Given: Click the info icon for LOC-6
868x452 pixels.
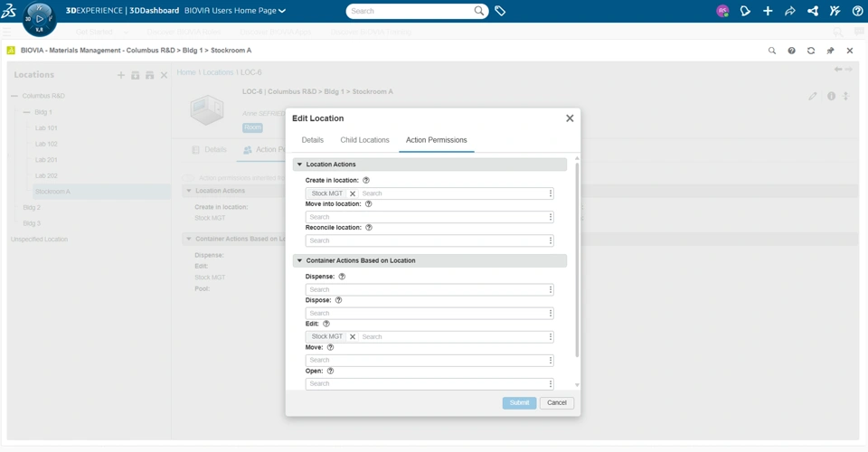Looking at the screenshot, I should point(832,96).
